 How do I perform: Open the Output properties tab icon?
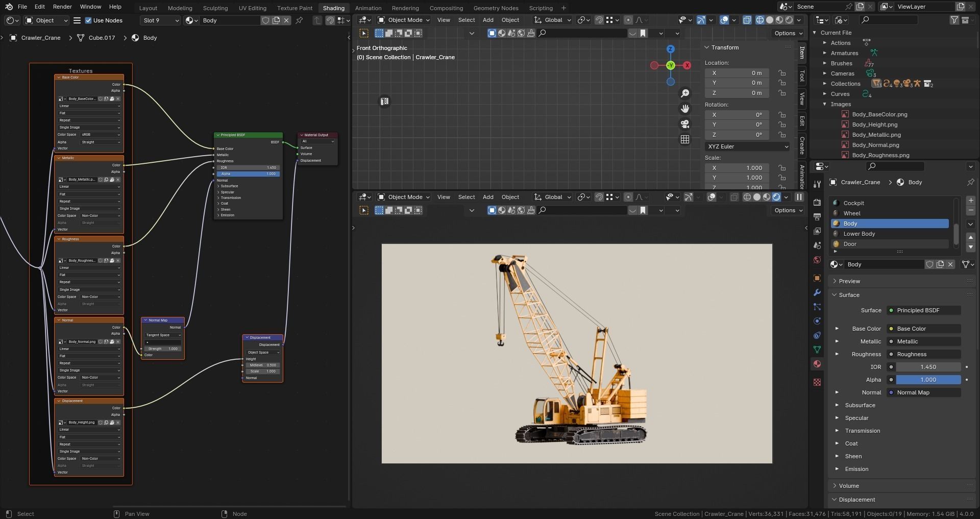817,217
